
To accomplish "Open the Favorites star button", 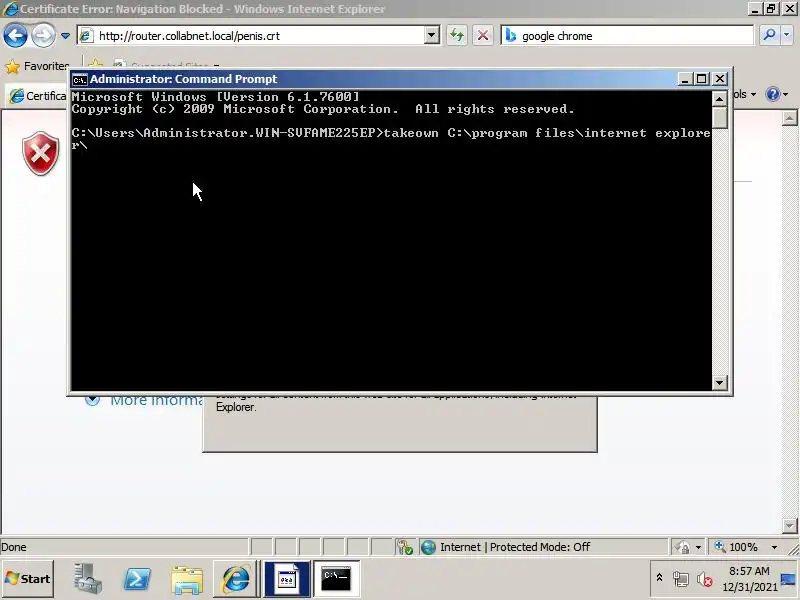I will [x=37, y=66].
